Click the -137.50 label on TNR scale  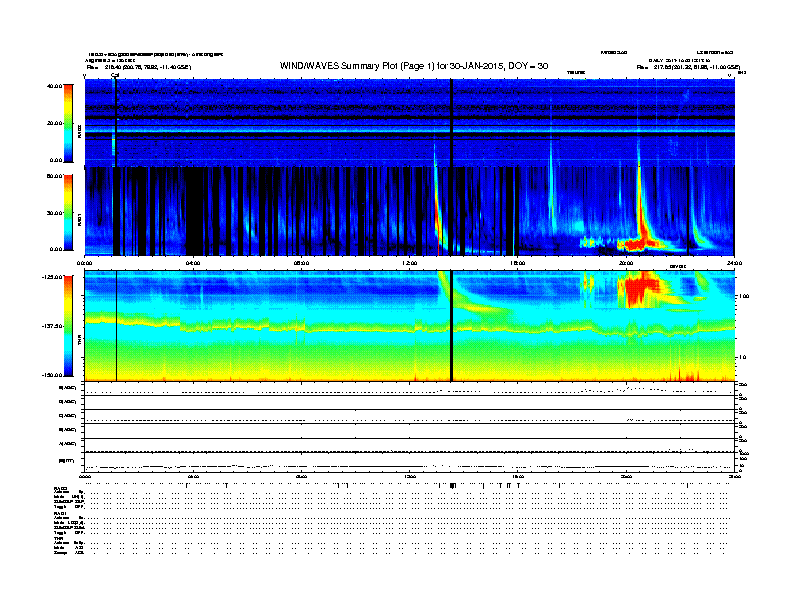[52, 326]
